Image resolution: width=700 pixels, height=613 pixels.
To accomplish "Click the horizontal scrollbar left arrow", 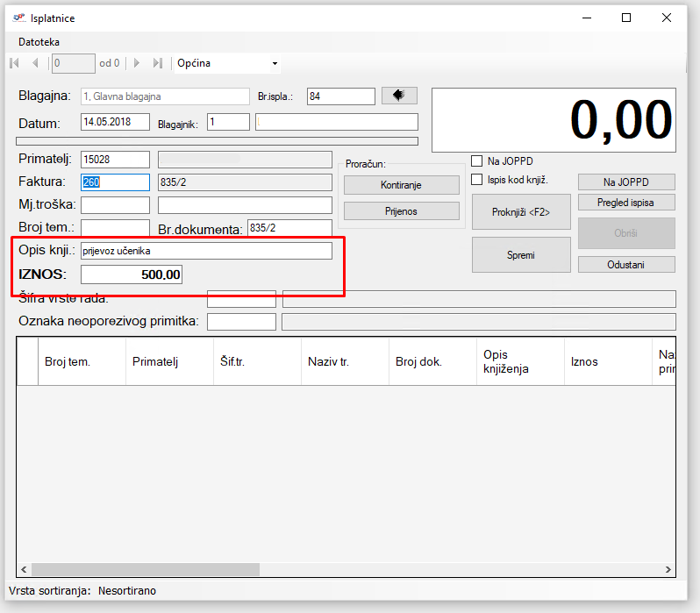I will pyautogui.click(x=24, y=570).
